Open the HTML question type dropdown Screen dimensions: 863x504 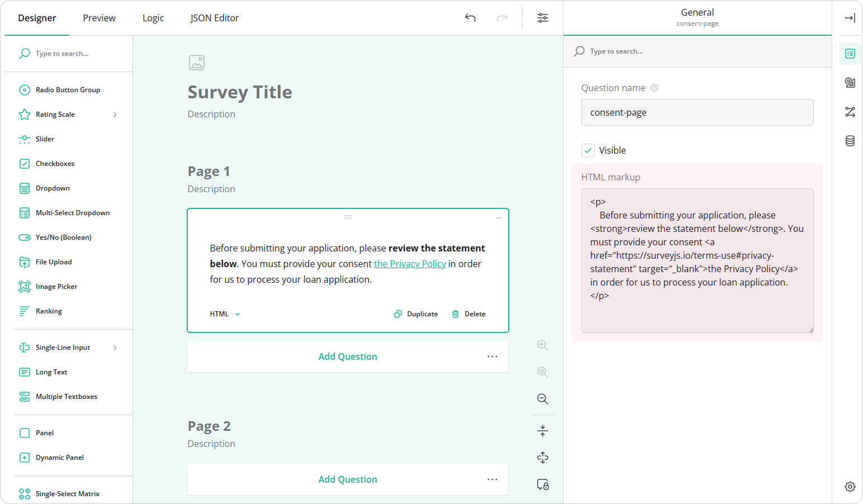click(x=224, y=313)
